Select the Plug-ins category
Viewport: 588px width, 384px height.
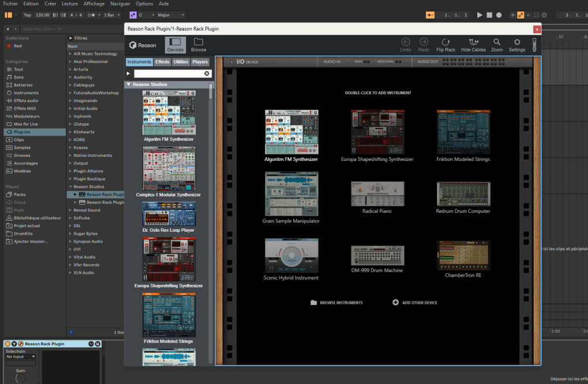(x=35, y=132)
